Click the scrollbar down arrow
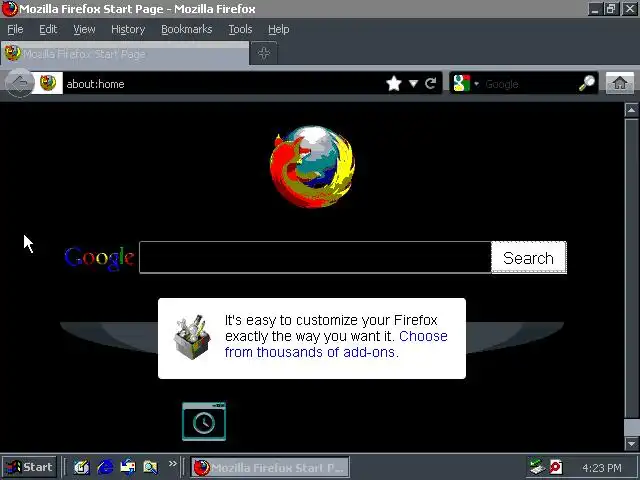This screenshot has height=480, width=640. click(x=631, y=443)
